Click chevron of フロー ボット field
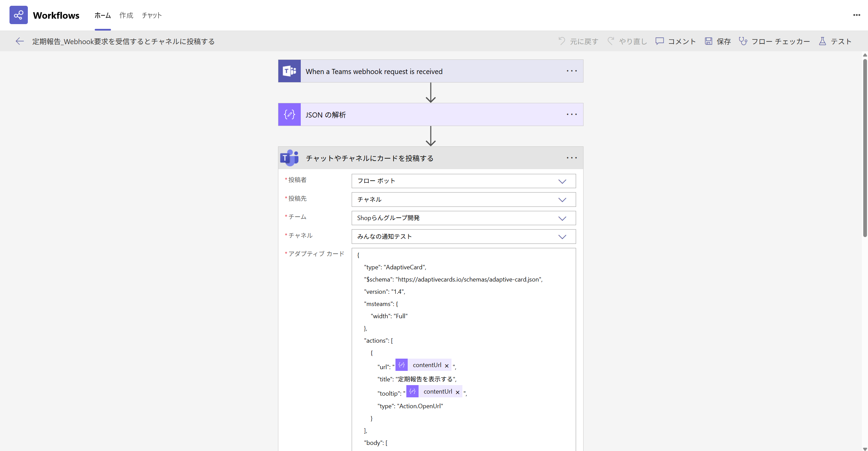 562,181
